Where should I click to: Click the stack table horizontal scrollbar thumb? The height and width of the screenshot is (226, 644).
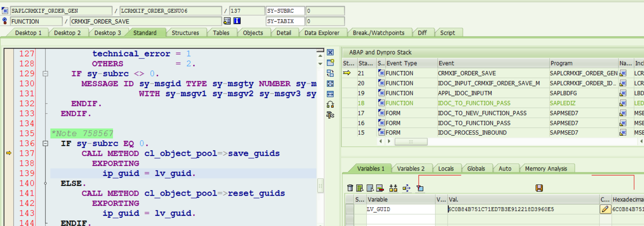coord(411,141)
